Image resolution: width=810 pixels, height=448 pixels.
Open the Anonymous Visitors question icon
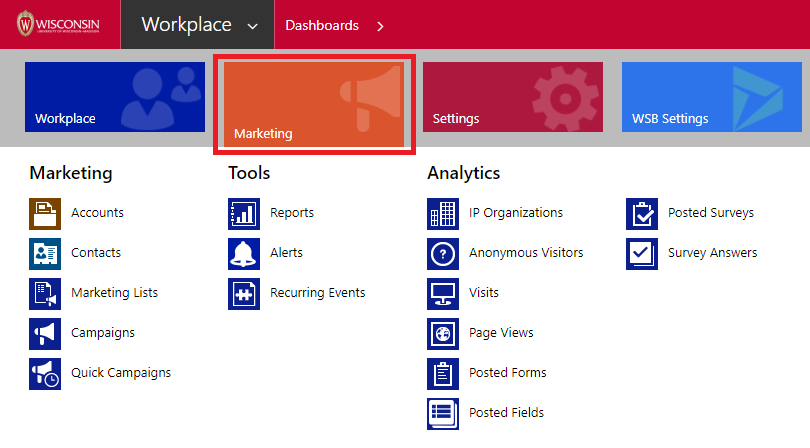pyautogui.click(x=443, y=253)
